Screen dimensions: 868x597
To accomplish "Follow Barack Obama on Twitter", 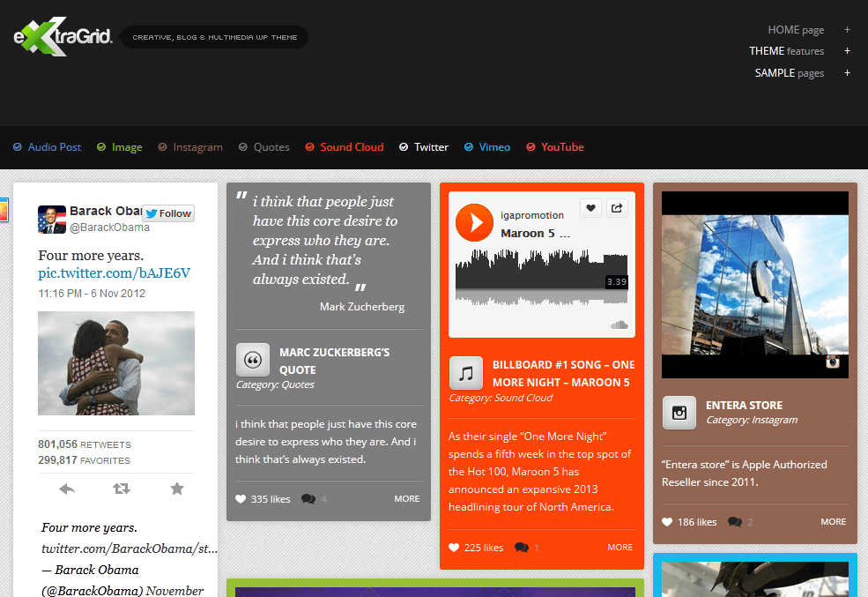I will pyautogui.click(x=168, y=213).
